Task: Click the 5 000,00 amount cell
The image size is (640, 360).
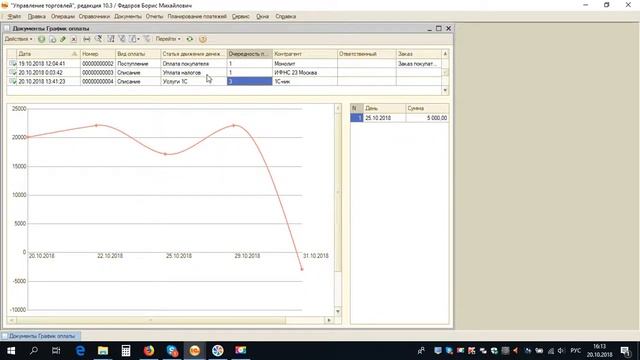Action: 427,118
